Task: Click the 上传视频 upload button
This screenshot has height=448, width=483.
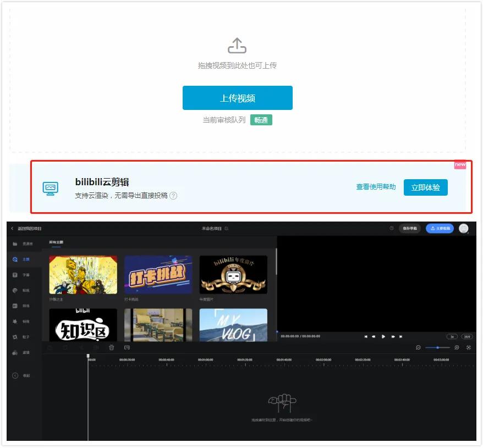Action: coord(237,98)
